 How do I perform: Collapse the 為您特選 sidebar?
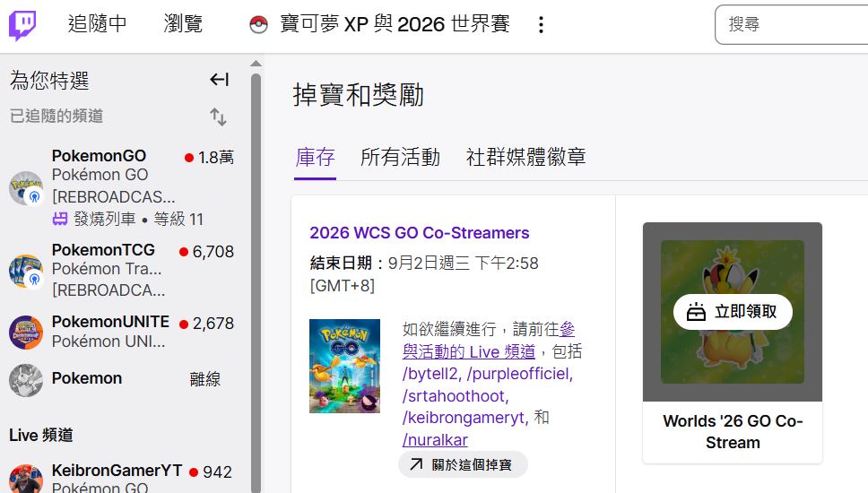click(x=219, y=80)
